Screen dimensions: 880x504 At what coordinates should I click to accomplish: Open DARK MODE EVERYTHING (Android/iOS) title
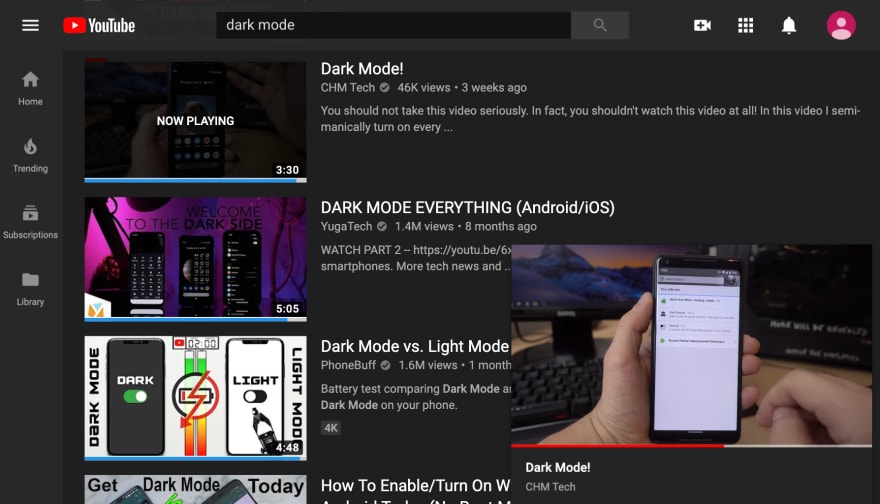pos(468,208)
